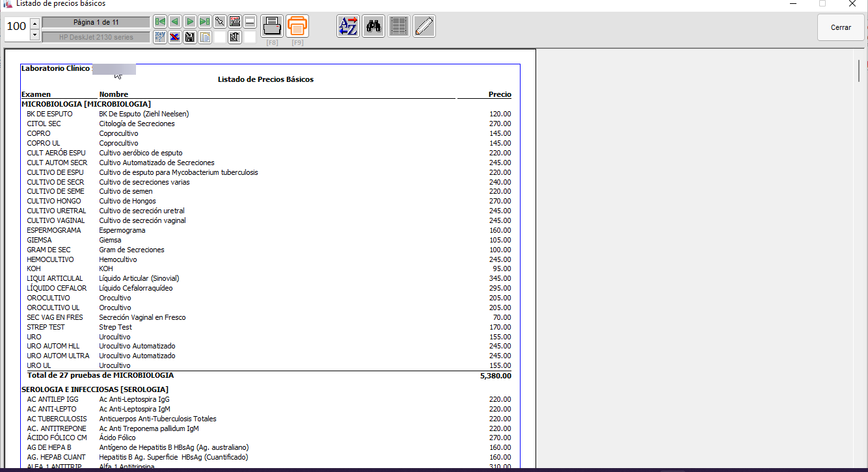Click the pencil edit icon
The width and height of the screenshot is (868, 472).
[424, 26]
